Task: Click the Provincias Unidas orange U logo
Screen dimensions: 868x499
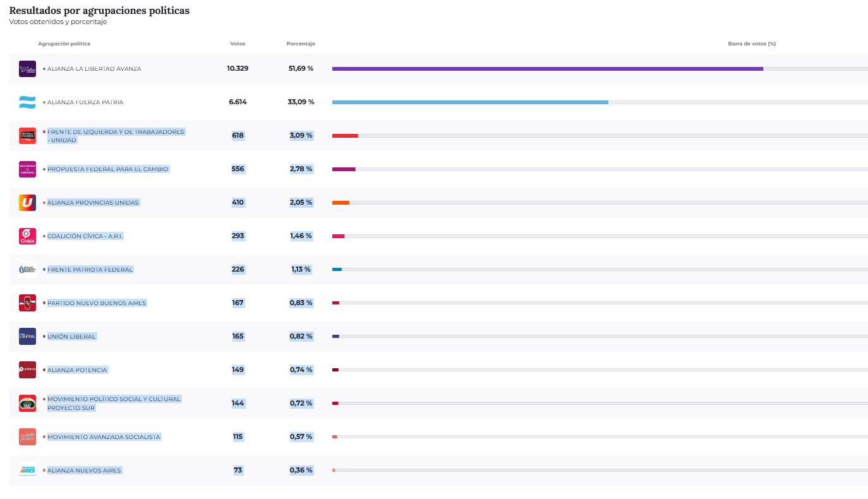Action: coord(27,203)
